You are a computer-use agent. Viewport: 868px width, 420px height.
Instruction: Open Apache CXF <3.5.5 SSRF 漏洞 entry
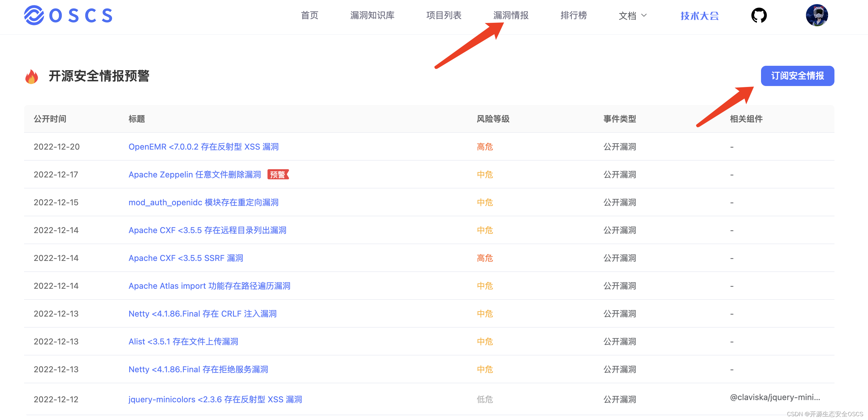(x=186, y=258)
